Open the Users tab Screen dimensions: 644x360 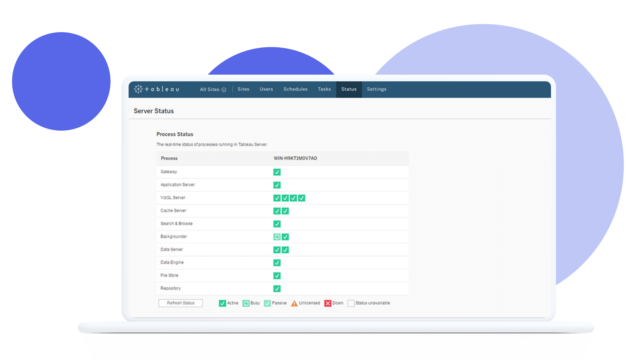[266, 89]
